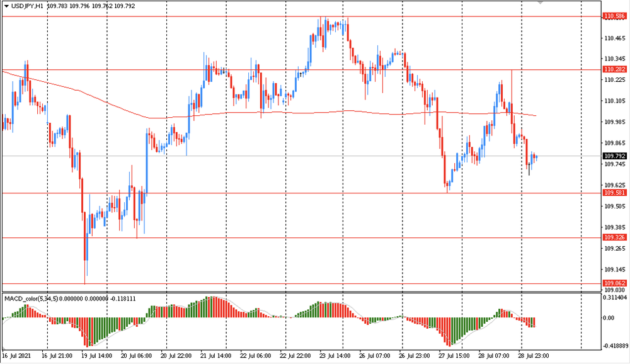Click the 23 Jul 14:00 time label
630x364 pixels.
[x=335, y=356]
